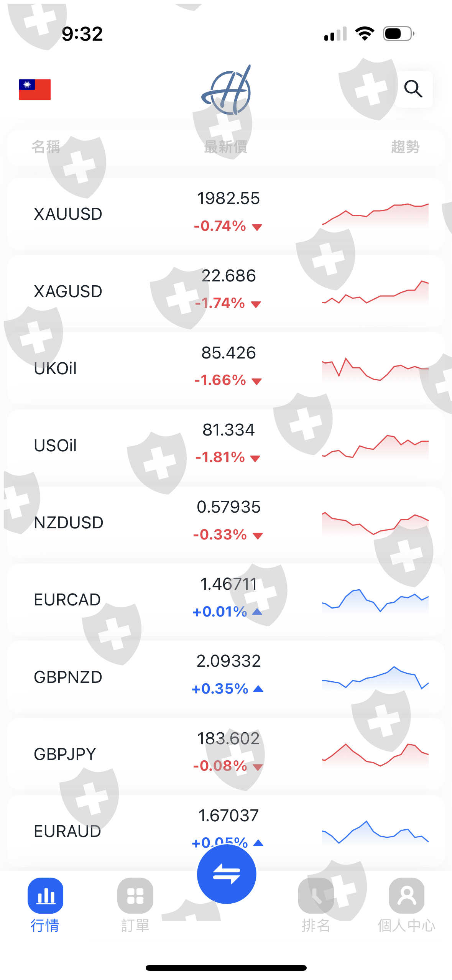The height and width of the screenshot is (980, 452).
Task: Tap the Taiwan flag language icon
Action: [35, 90]
